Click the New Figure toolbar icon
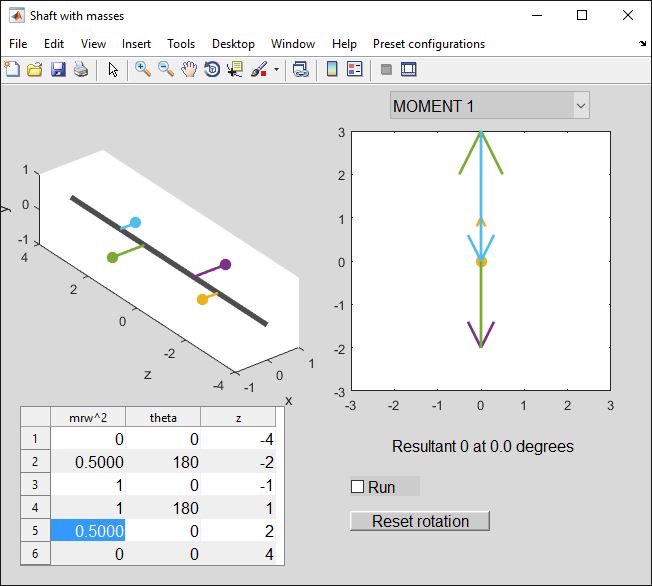This screenshot has height=586, width=652. click(x=12, y=69)
